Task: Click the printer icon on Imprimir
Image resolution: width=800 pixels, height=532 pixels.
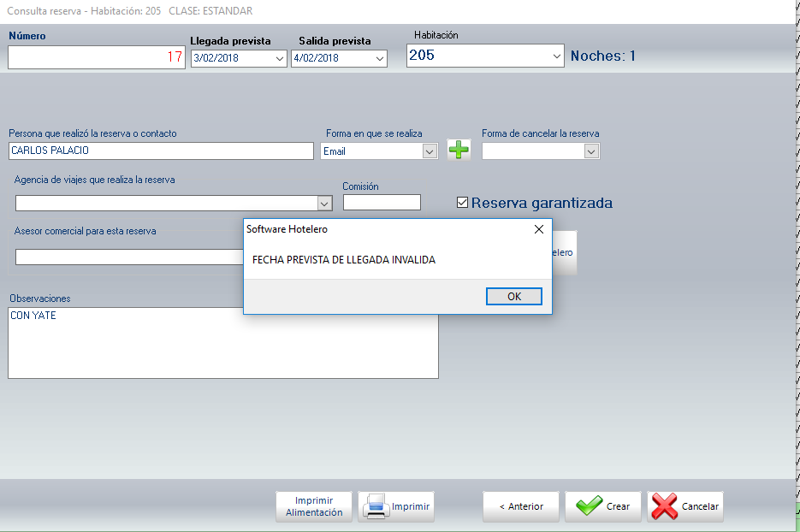Action: tap(376, 507)
